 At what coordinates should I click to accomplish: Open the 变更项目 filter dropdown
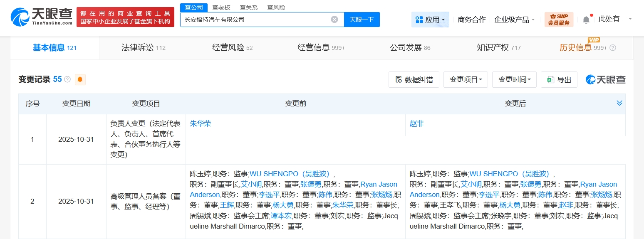tap(466, 80)
